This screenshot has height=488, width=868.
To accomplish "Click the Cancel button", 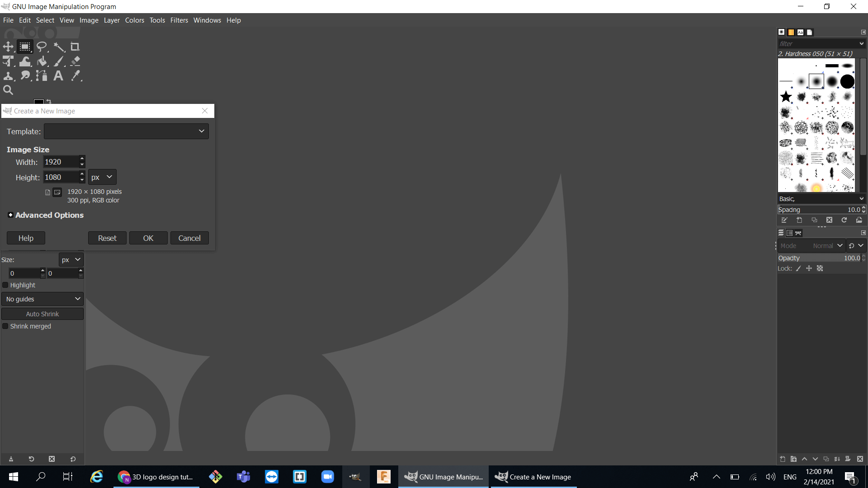I will pos(189,238).
